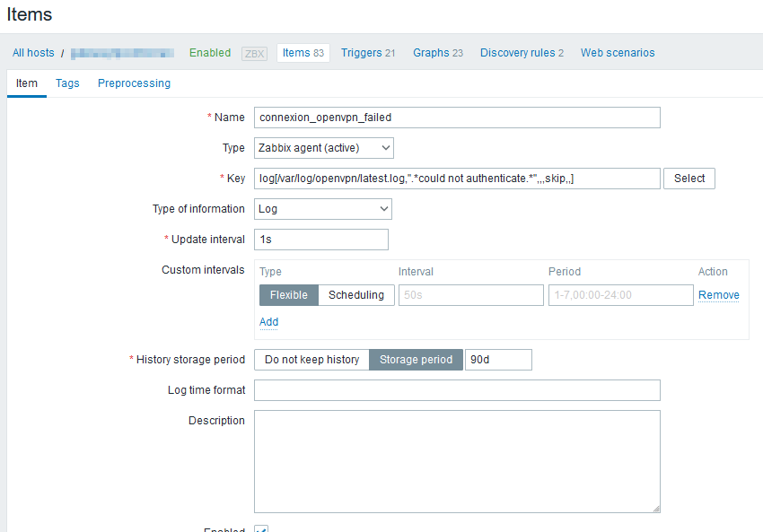This screenshot has height=532, width=763.
Task: Open Graphs 23 for this host
Action: click(438, 53)
